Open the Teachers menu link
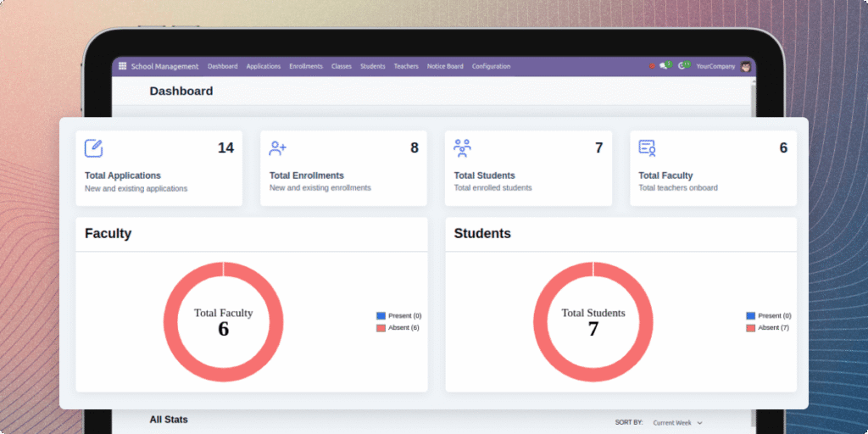 406,66
